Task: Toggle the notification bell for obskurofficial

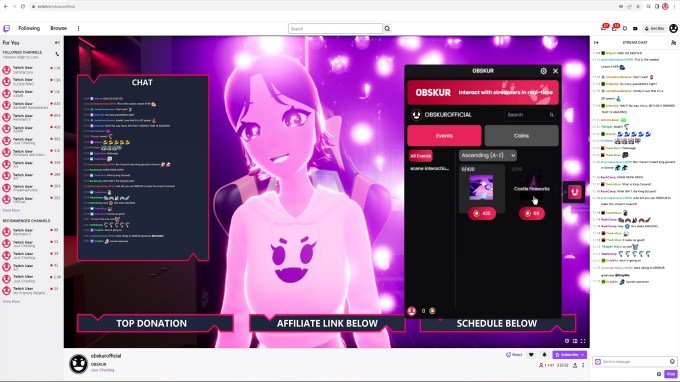Action: pyautogui.click(x=545, y=355)
